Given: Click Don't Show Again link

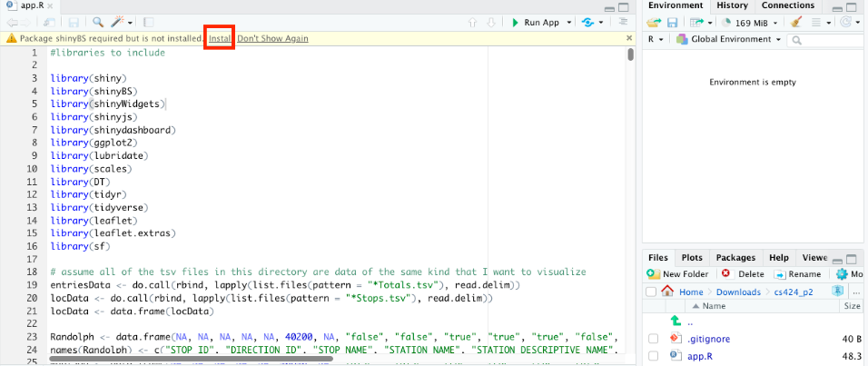Looking at the screenshot, I should 273,38.
